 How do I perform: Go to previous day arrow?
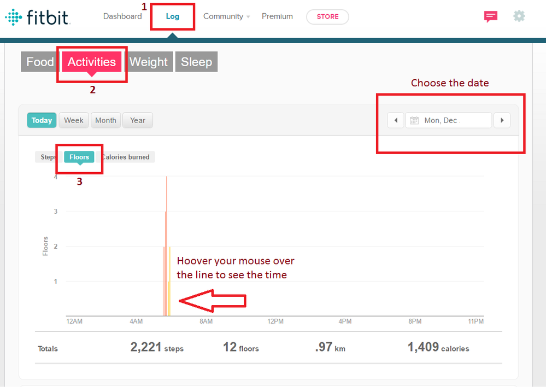tap(395, 120)
